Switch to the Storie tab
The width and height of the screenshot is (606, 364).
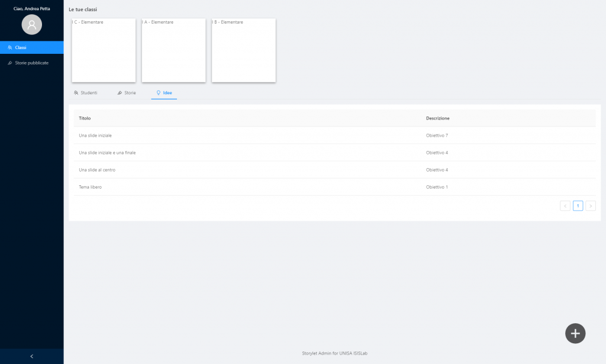point(127,93)
